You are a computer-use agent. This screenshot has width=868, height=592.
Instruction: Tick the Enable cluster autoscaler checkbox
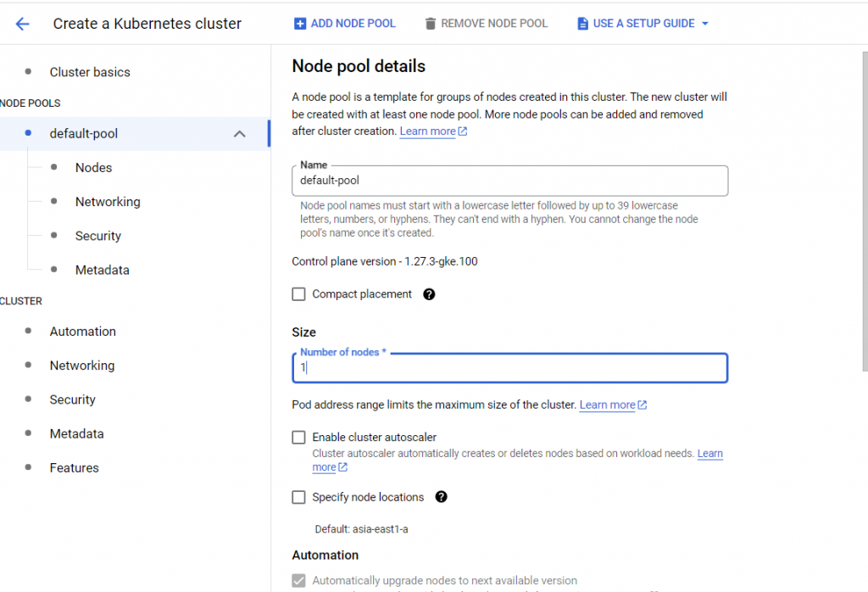(298, 438)
